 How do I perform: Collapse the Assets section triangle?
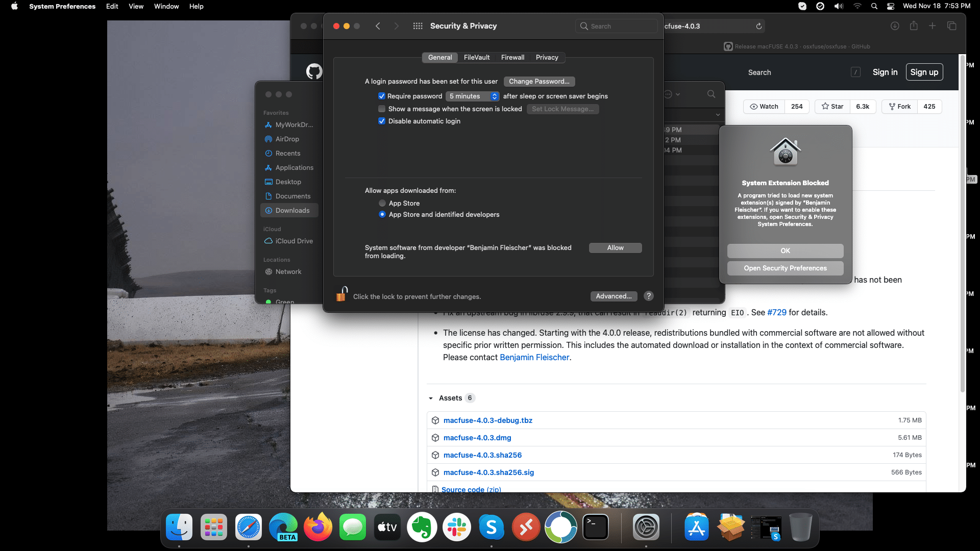coord(431,398)
